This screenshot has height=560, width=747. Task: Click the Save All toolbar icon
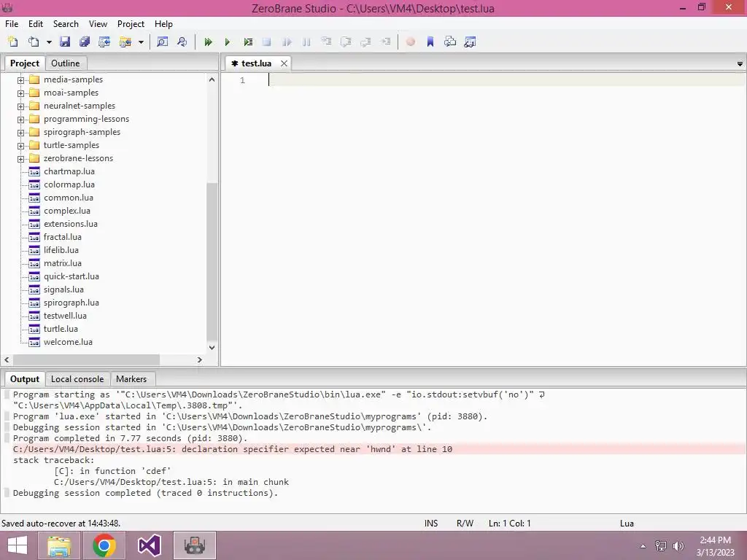pyautogui.click(x=85, y=42)
